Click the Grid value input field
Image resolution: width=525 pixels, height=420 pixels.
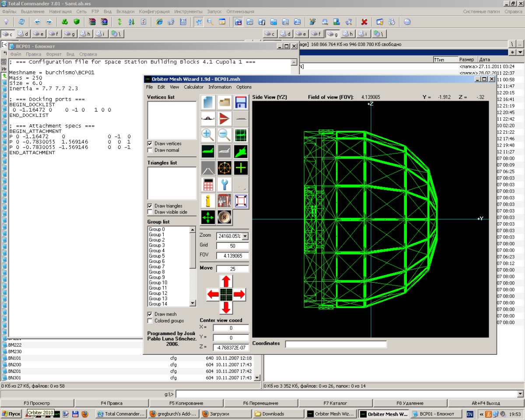[x=232, y=246]
